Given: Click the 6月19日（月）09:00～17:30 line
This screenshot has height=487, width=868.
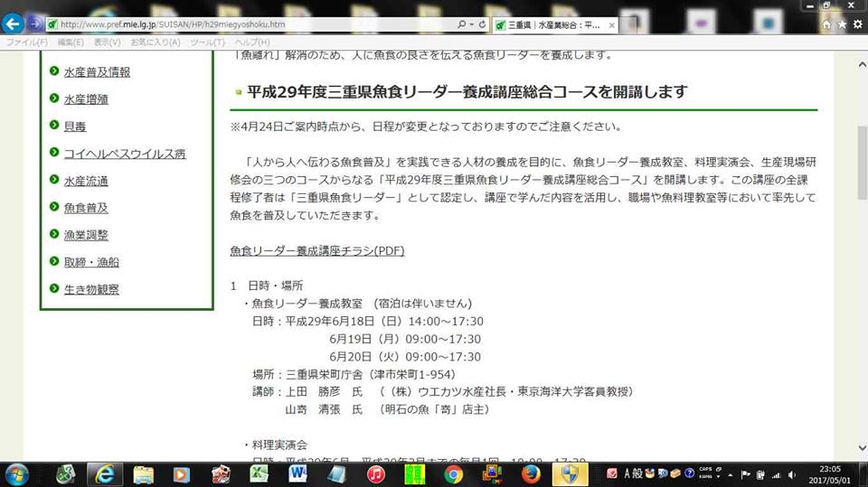Looking at the screenshot, I should (405, 339).
